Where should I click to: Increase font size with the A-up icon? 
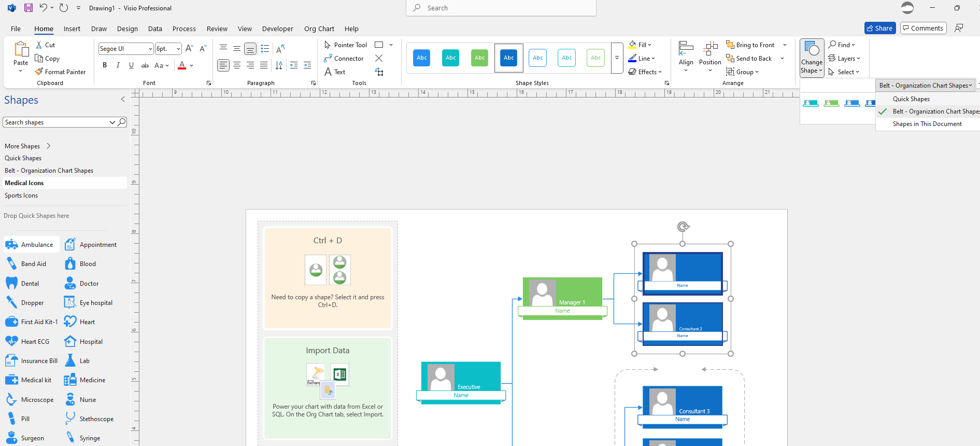[x=189, y=49]
